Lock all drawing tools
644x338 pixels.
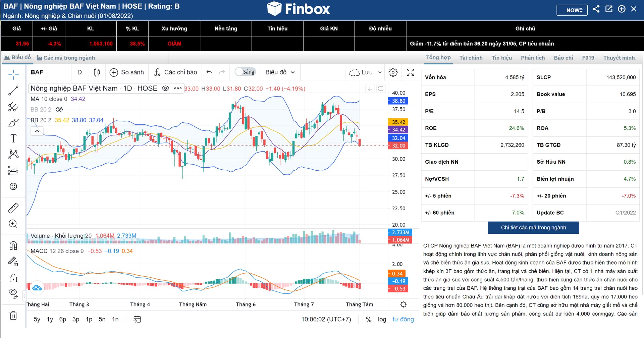point(13,278)
